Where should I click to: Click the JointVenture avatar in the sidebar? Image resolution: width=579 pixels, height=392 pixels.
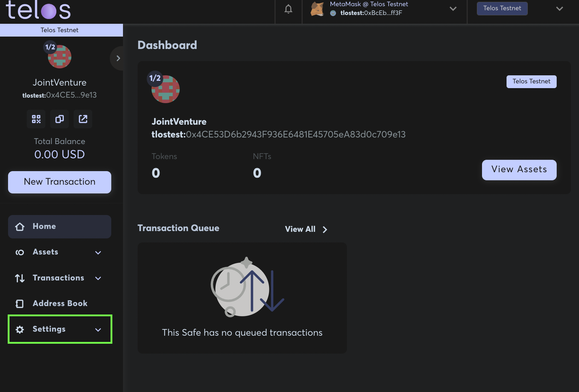point(59,57)
